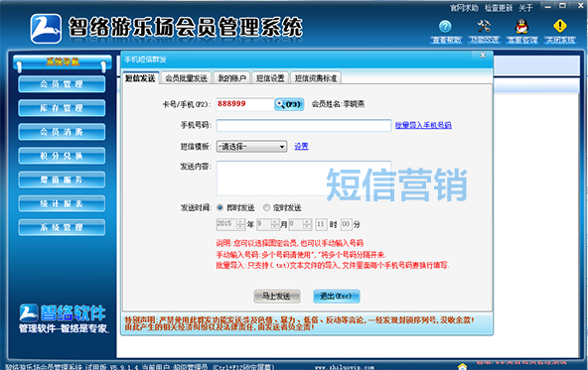
Task: Select the 定时发送 radio button
Action: tap(266, 207)
